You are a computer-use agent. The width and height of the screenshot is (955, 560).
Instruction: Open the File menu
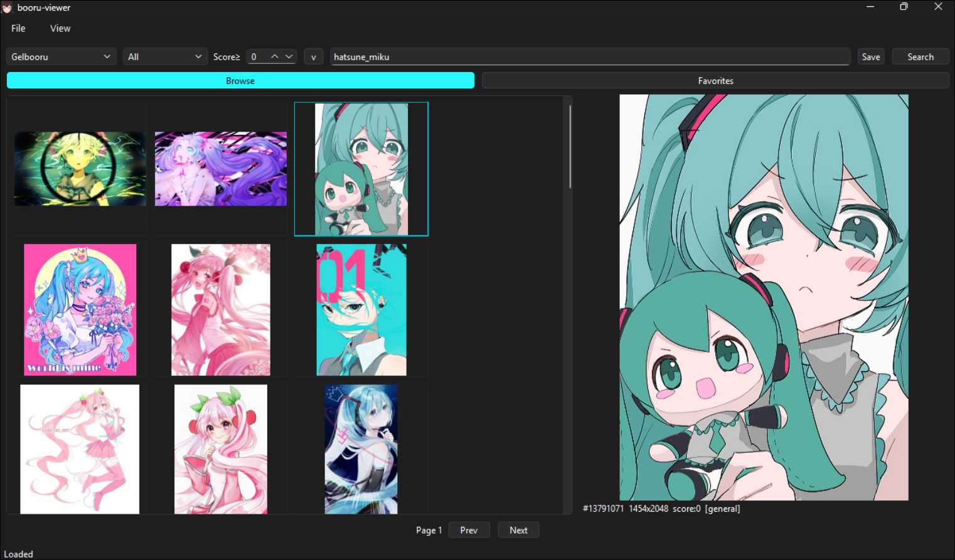tap(18, 28)
